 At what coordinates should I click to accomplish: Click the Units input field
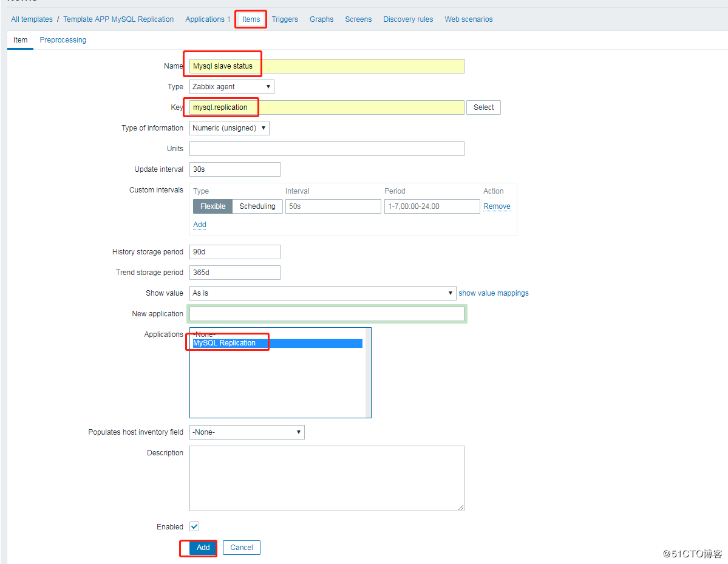pyautogui.click(x=327, y=149)
